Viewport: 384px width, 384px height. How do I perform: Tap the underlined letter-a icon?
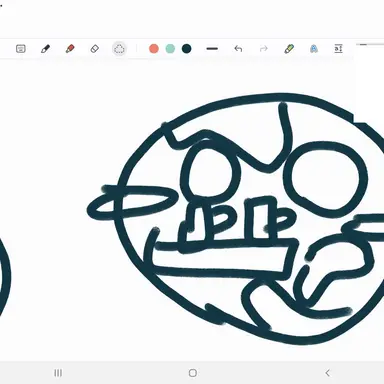[338, 49]
